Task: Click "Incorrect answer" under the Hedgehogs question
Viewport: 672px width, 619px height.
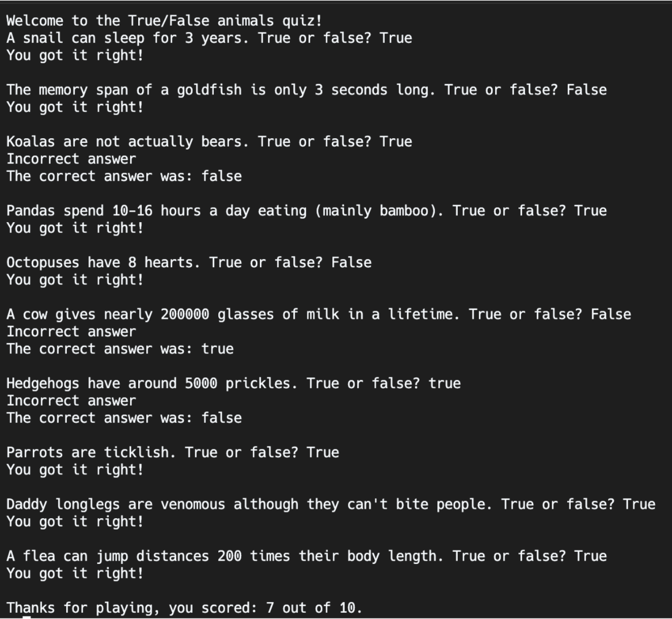Action: (71, 401)
